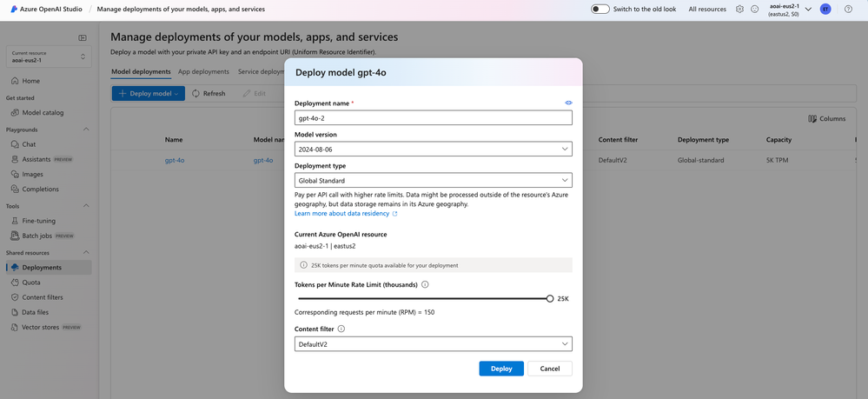The image size is (868, 399).
Task: Toggle Switch to the old look
Action: (x=600, y=10)
